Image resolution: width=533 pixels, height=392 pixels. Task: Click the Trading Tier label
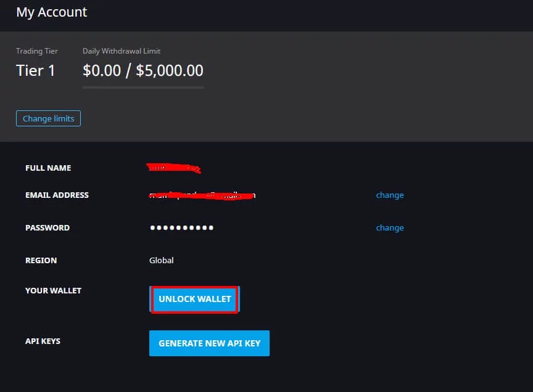[38, 51]
